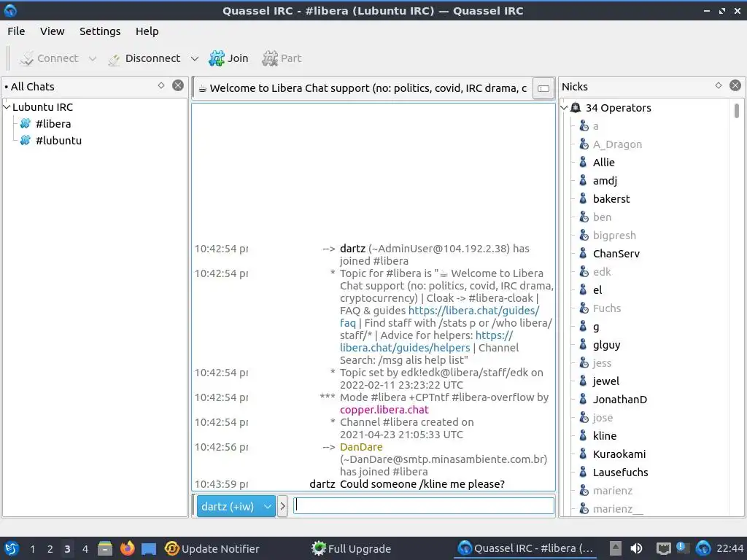Image resolution: width=747 pixels, height=560 pixels.
Task: Open the libera.chat guides helpers link
Action: coord(405,348)
